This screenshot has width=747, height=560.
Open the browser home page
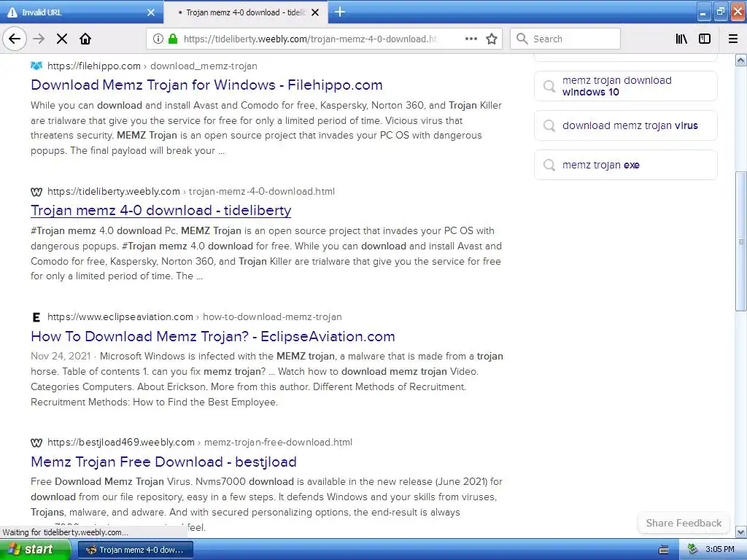tap(85, 39)
